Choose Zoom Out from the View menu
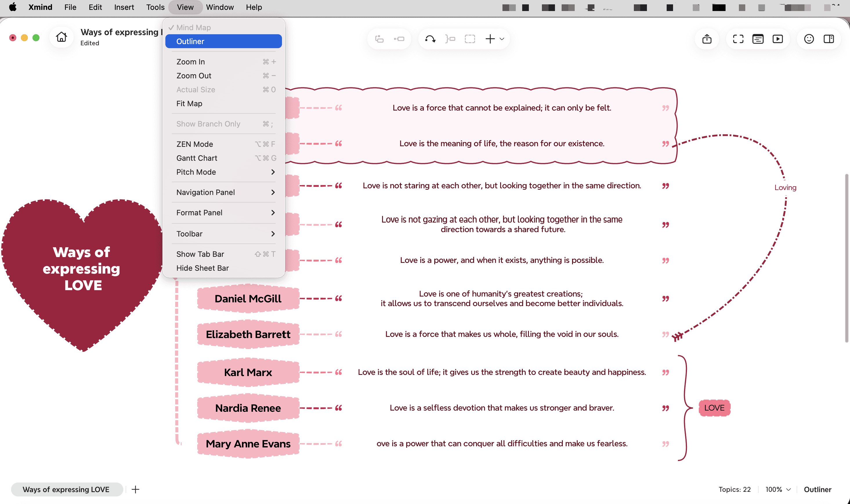The image size is (850, 504). 223,76
